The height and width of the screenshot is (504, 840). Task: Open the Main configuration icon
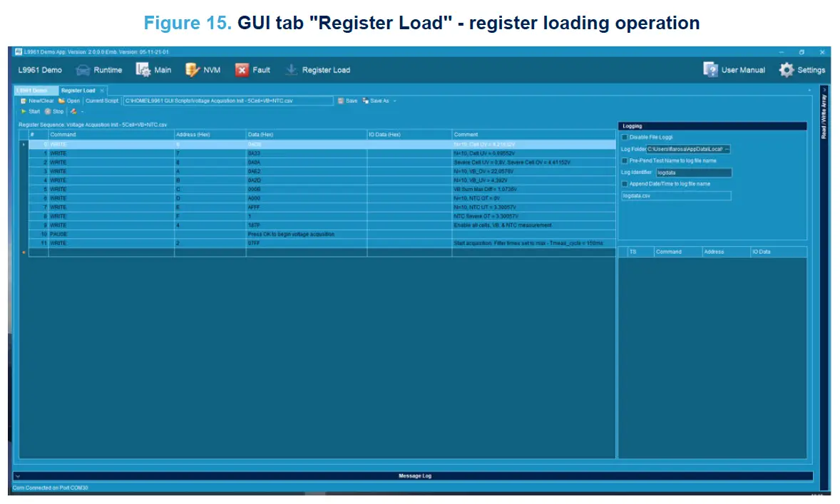[143, 70]
